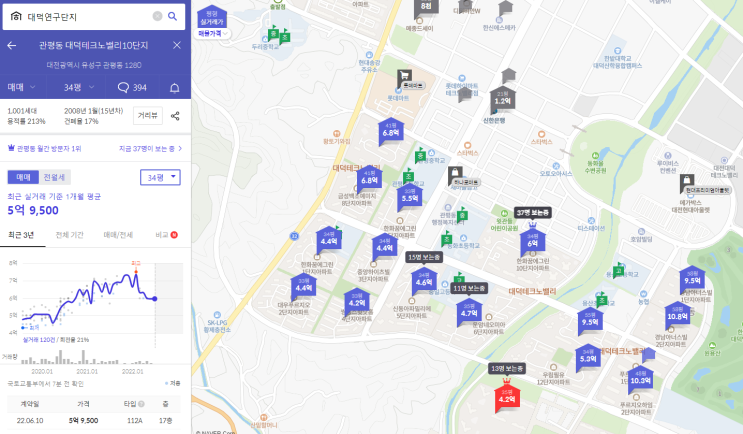Viewport: 743px width, 434px height.
Task: Open the 비교 tab
Action: tap(166, 235)
